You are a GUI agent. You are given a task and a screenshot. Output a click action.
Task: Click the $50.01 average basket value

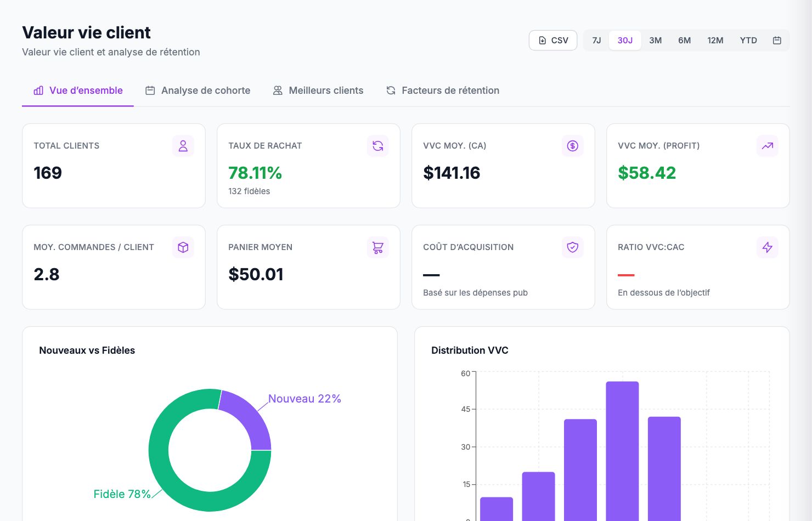[x=256, y=274]
